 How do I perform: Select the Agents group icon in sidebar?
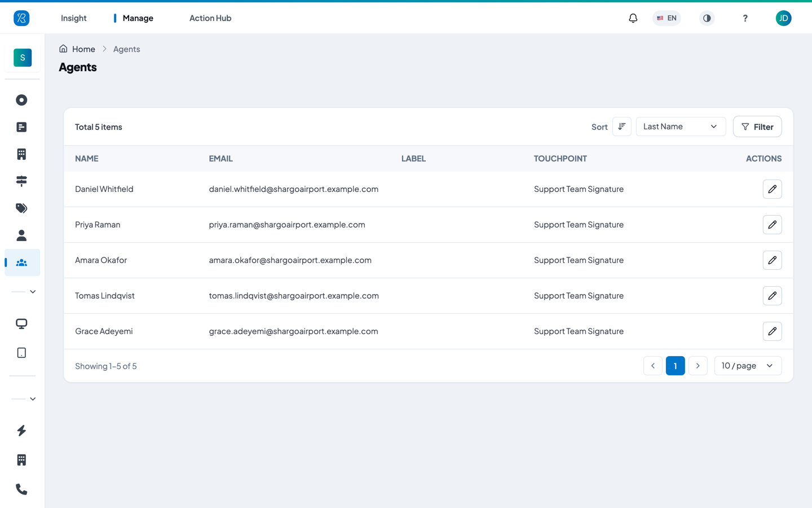click(22, 262)
